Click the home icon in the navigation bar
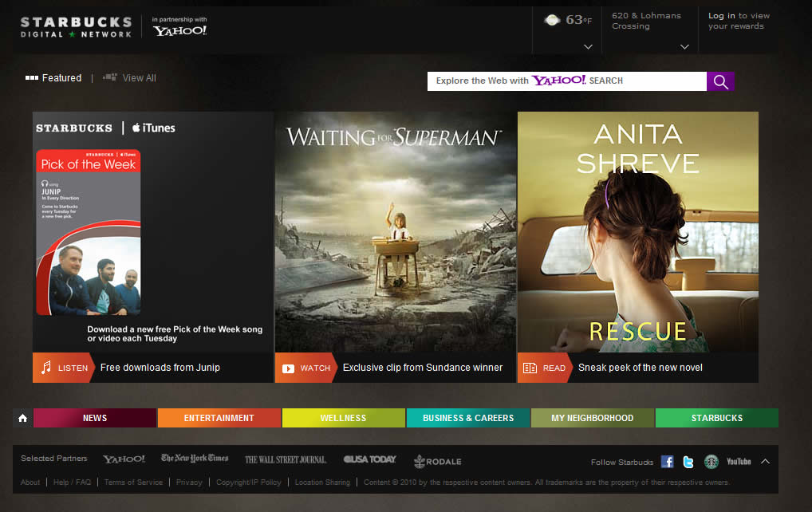Image resolution: width=812 pixels, height=512 pixels. click(23, 418)
